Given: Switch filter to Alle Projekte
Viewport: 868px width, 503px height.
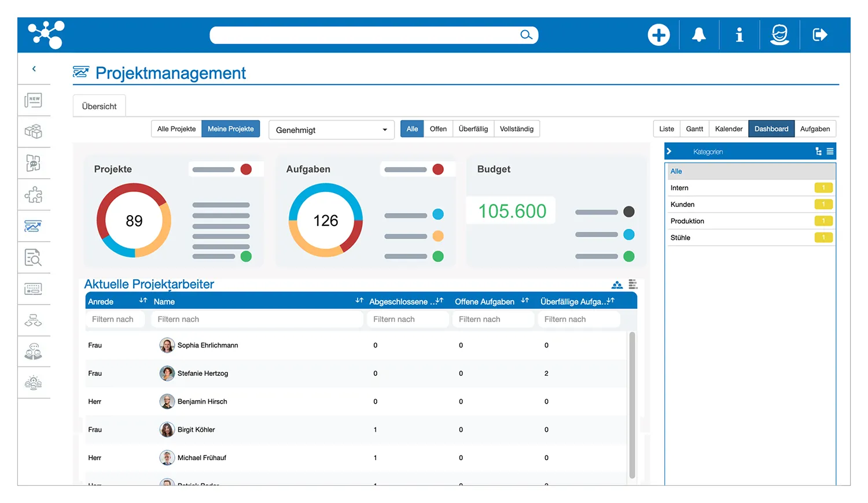Looking at the screenshot, I should (x=176, y=129).
